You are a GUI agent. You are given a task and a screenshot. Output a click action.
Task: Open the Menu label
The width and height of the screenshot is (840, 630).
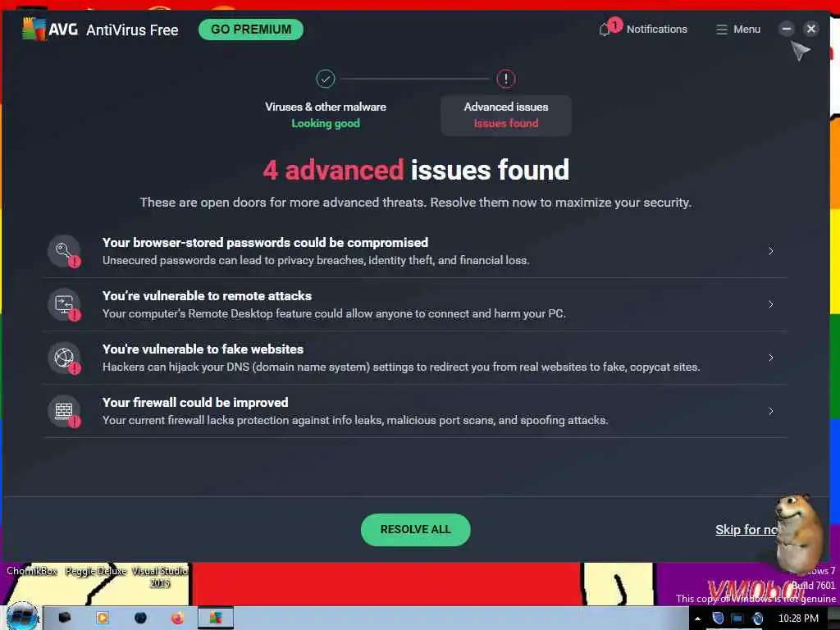point(746,30)
